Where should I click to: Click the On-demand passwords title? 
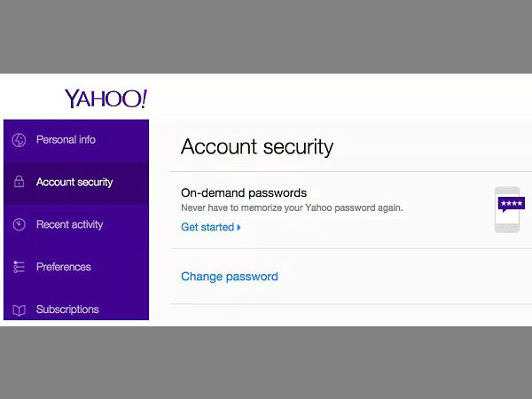(x=244, y=192)
